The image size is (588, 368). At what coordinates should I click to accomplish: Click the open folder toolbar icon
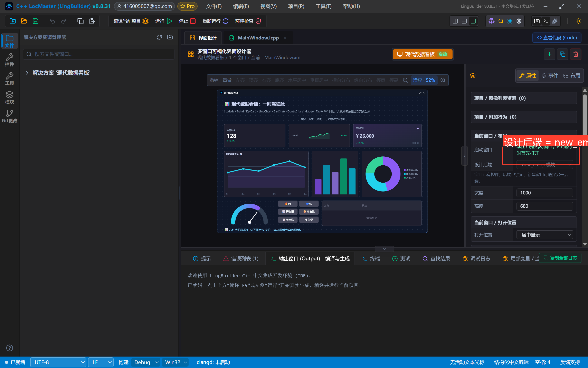pos(24,21)
